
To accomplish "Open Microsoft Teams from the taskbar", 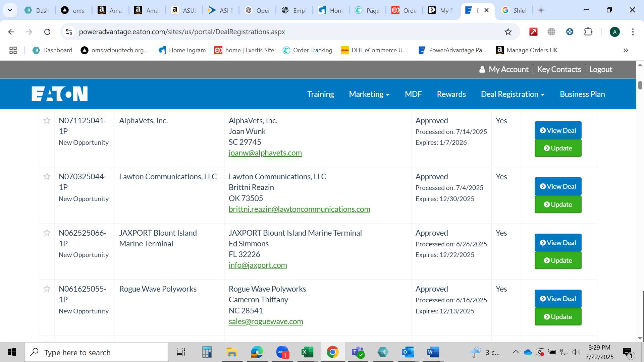I will coord(358,352).
